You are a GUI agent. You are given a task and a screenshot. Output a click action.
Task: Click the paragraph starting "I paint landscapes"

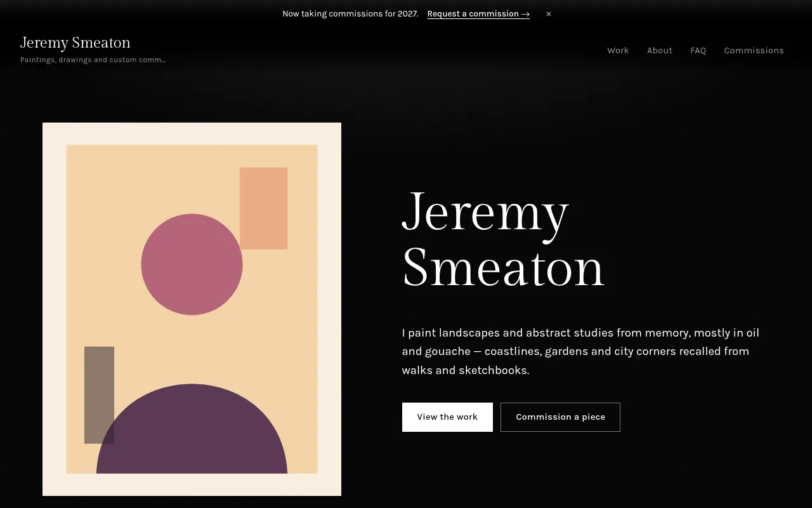pyautogui.click(x=580, y=351)
